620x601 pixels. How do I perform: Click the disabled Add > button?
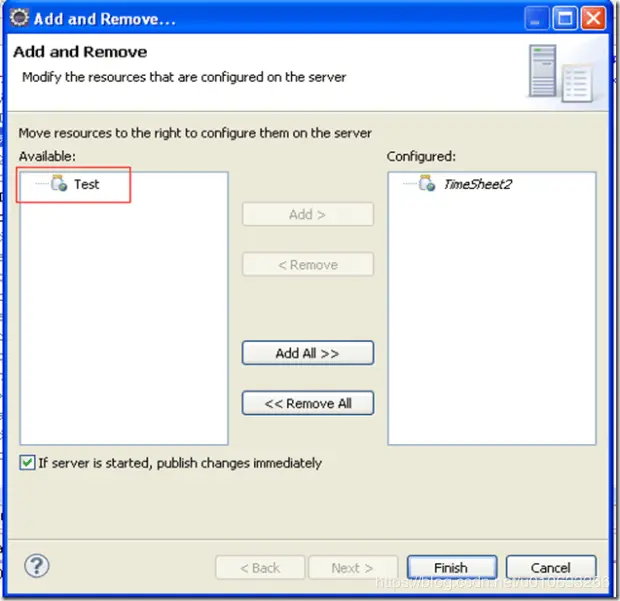[x=308, y=214]
